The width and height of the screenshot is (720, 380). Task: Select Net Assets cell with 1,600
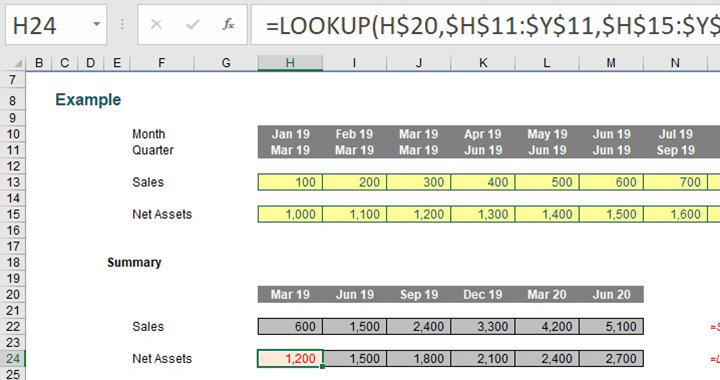[x=676, y=214]
